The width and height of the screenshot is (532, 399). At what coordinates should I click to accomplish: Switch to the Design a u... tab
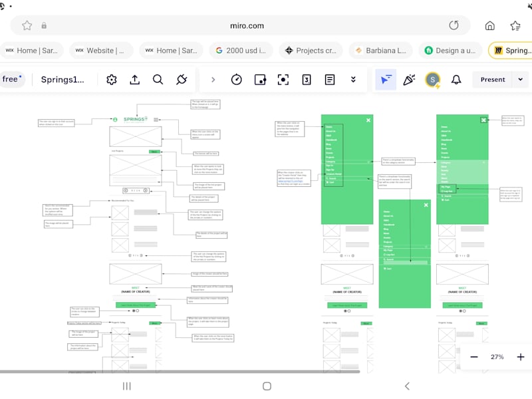[451, 51]
